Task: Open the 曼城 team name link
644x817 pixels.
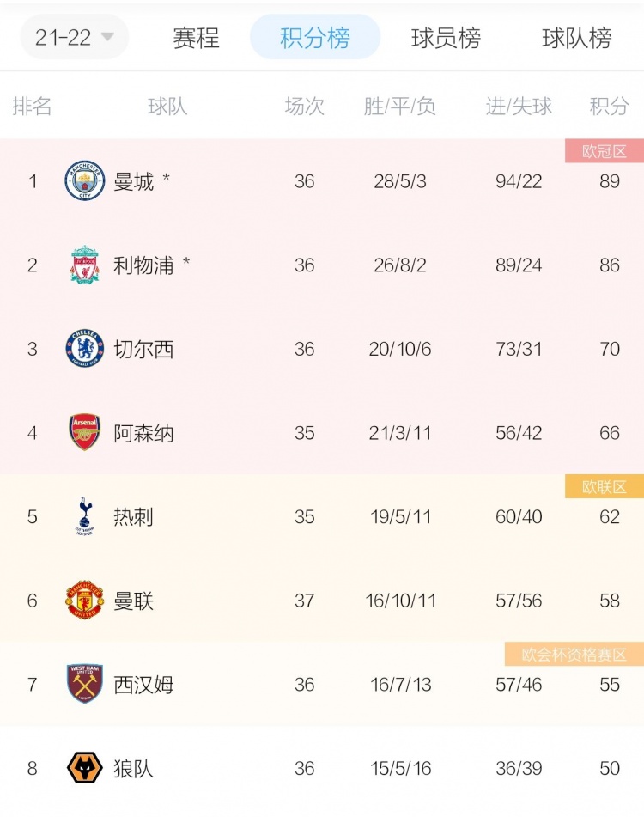Action: coord(134,181)
